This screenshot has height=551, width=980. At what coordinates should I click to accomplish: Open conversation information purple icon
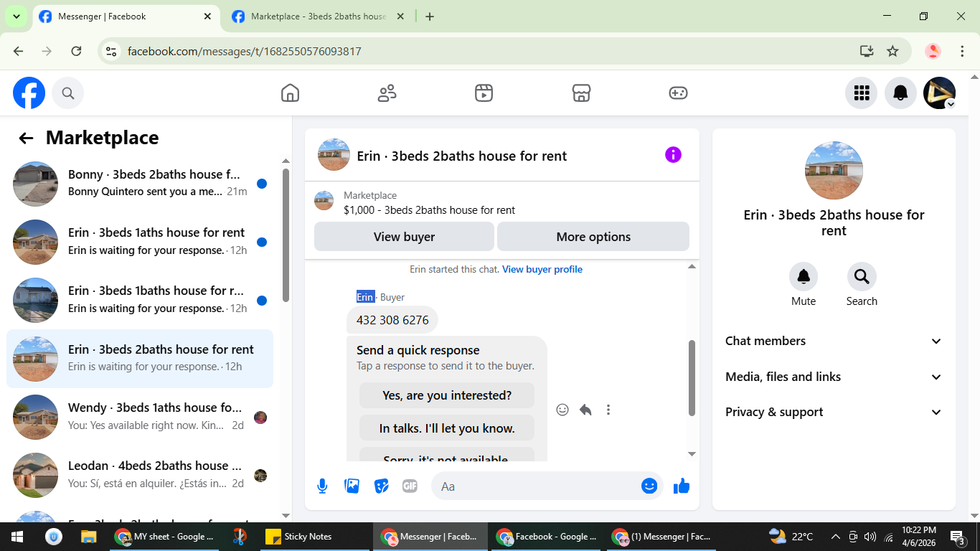pyautogui.click(x=673, y=155)
